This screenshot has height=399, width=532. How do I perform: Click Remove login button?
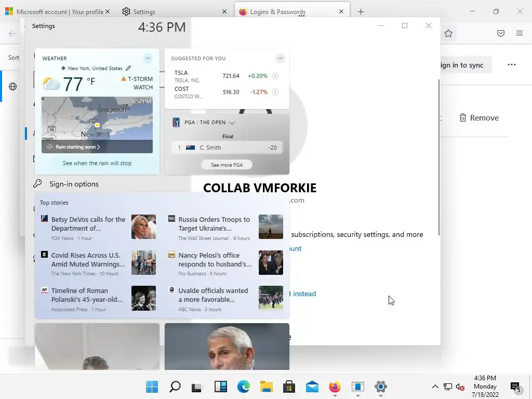479,118
